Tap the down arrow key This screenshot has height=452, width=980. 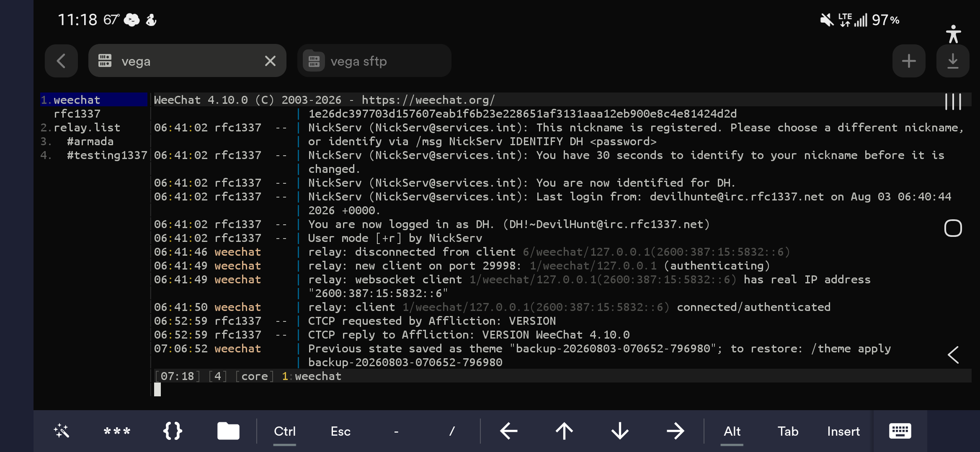(x=620, y=431)
